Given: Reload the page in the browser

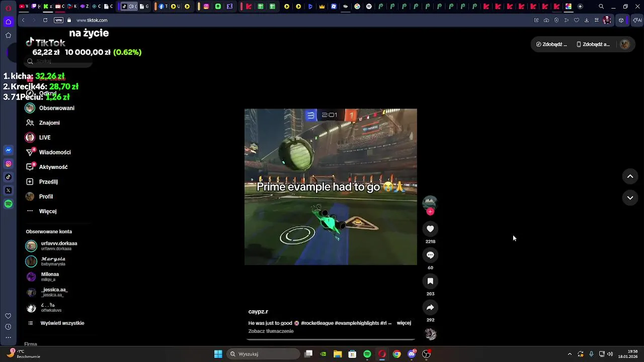Looking at the screenshot, I should [x=45, y=20].
